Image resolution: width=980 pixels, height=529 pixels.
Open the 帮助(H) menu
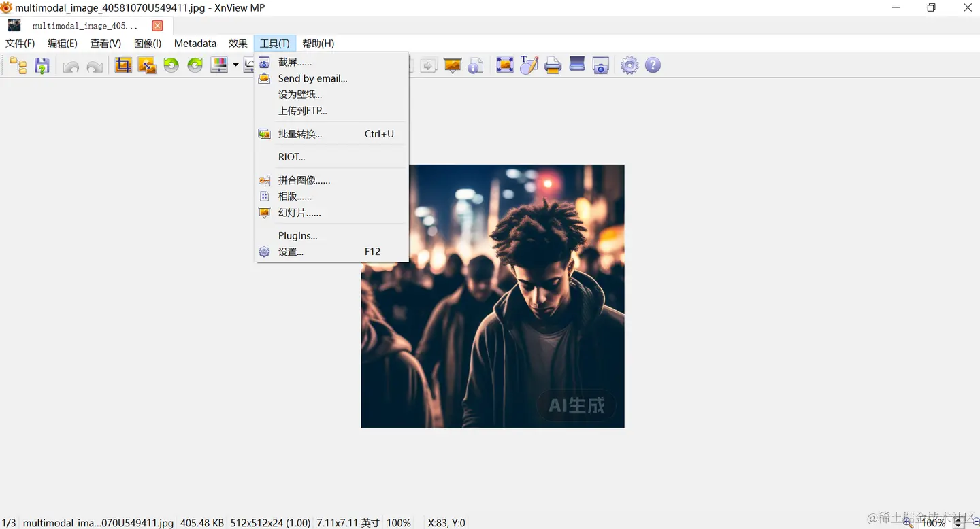pyautogui.click(x=318, y=44)
